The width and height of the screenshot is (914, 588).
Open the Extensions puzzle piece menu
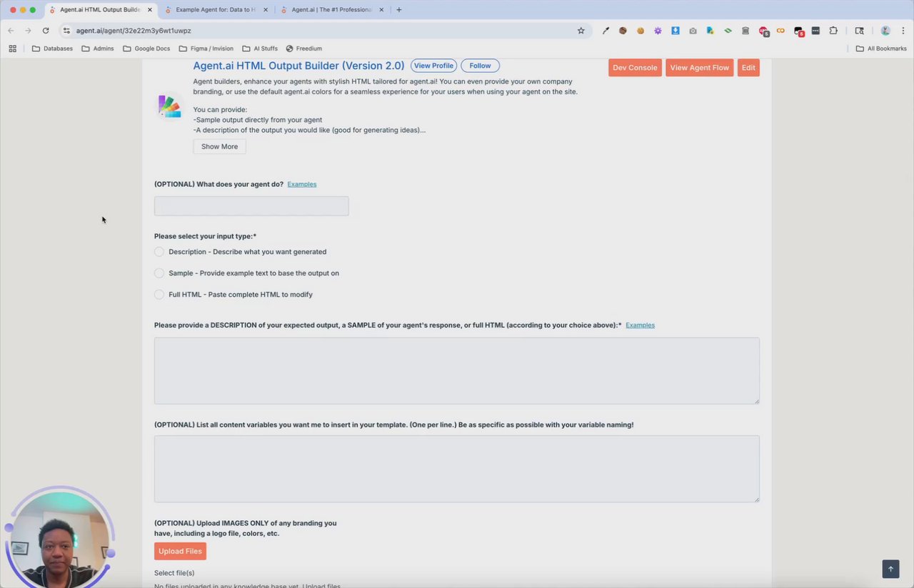833,31
